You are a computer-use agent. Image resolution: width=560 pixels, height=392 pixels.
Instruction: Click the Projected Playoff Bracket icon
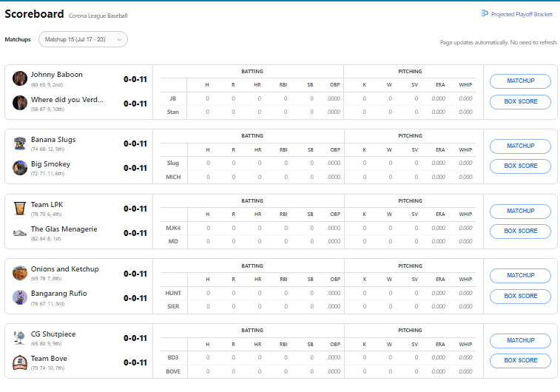pos(485,14)
